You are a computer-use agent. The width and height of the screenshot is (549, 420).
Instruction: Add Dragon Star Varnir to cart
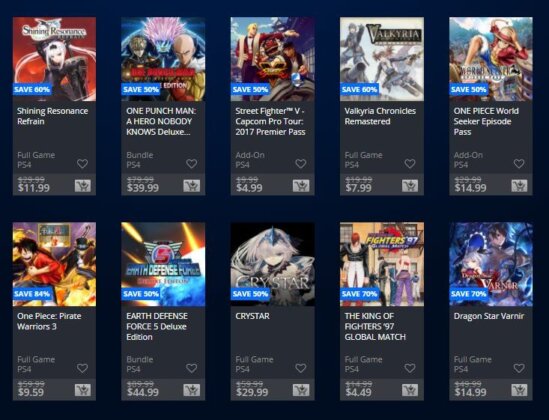tap(519, 390)
